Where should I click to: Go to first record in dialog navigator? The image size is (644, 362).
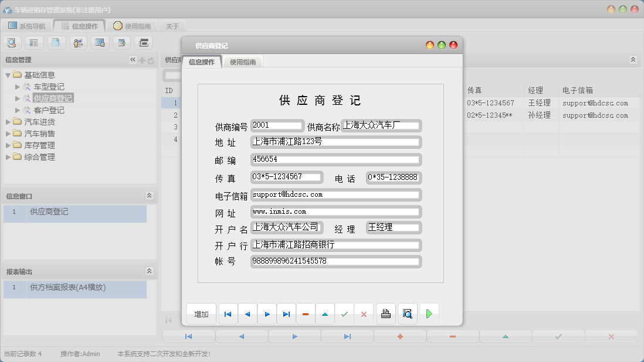228,314
